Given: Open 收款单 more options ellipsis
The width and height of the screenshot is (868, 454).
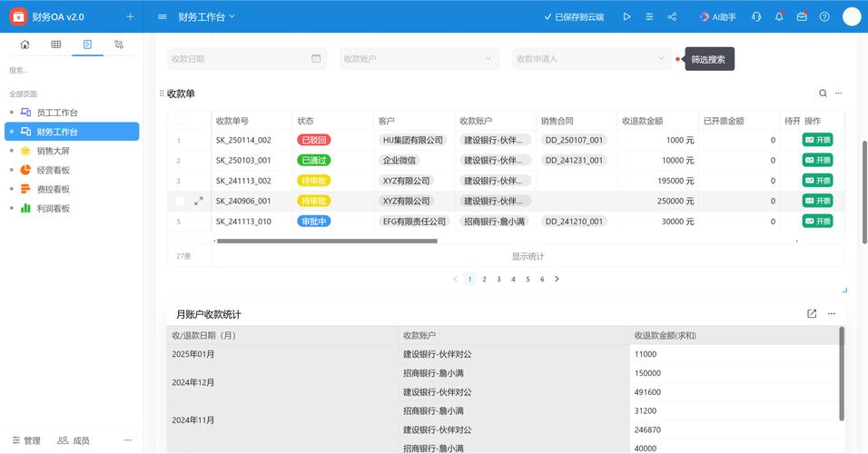Looking at the screenshot, I should pos(839,93).
